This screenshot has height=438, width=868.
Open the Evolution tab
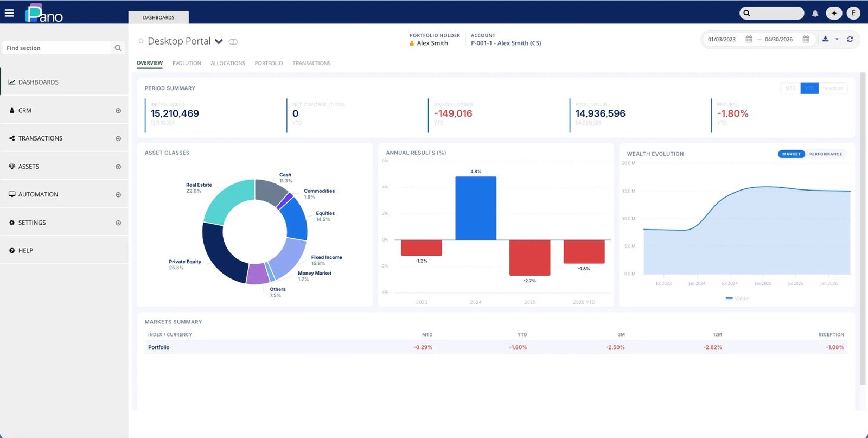click(x=187, y=63)
